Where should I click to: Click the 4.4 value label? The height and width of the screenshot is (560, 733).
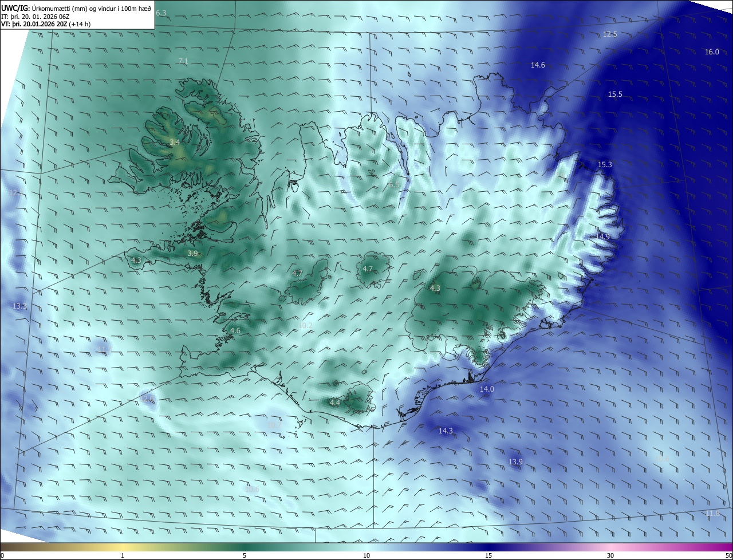point(335,403)
